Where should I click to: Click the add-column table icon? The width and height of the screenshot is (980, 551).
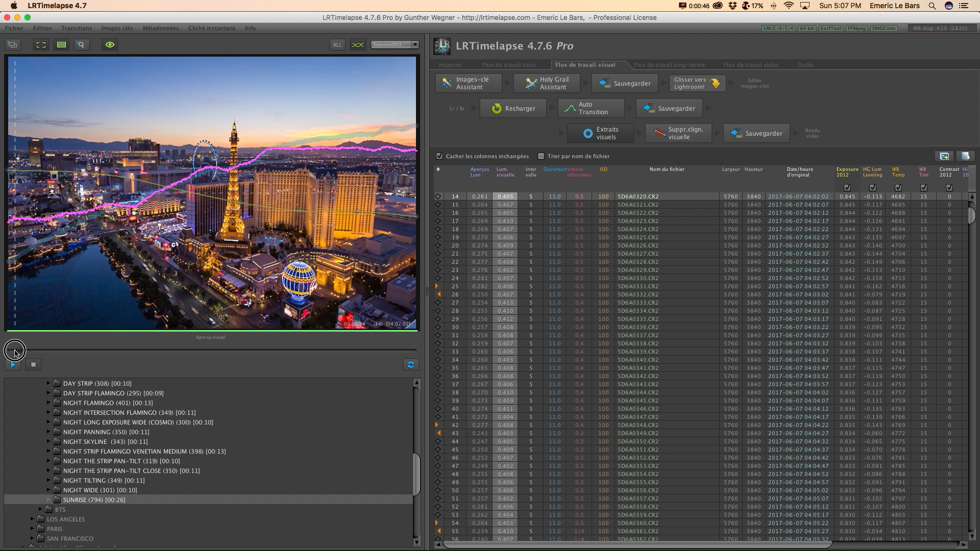(944, 156)
